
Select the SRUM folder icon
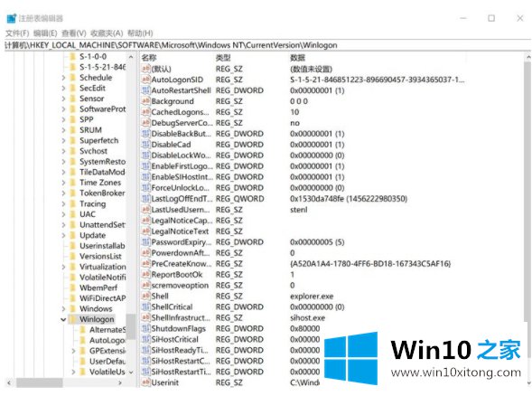[73, 130]
